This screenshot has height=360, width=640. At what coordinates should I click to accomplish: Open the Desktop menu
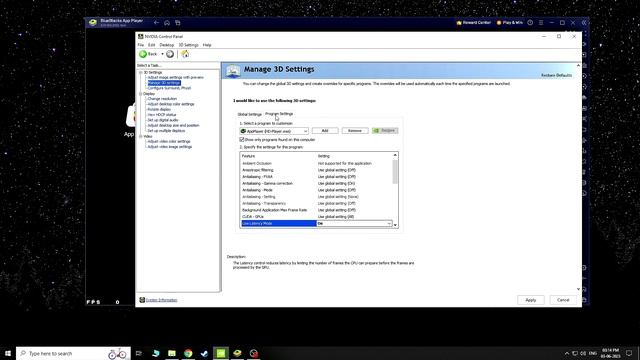coord(167,45)
